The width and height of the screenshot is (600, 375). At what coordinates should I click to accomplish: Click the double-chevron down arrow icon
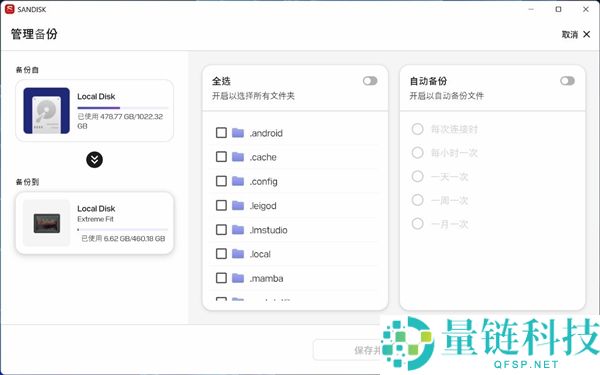[x=95, y=160]
